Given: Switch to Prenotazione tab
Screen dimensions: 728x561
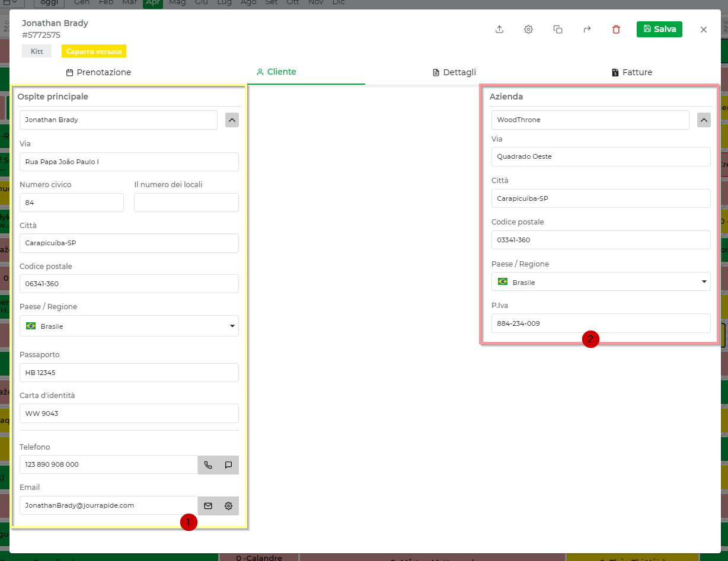Looking at the screenshot, I should point(98,72).
